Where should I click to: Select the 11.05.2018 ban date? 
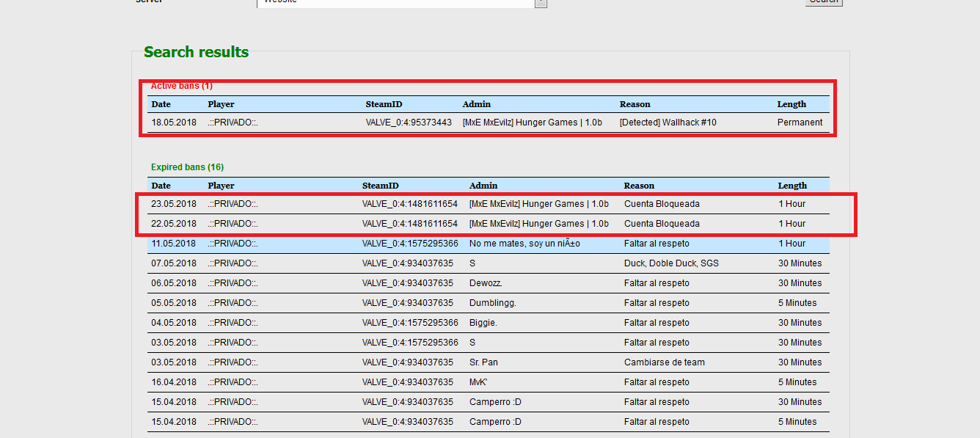point(174,244)
